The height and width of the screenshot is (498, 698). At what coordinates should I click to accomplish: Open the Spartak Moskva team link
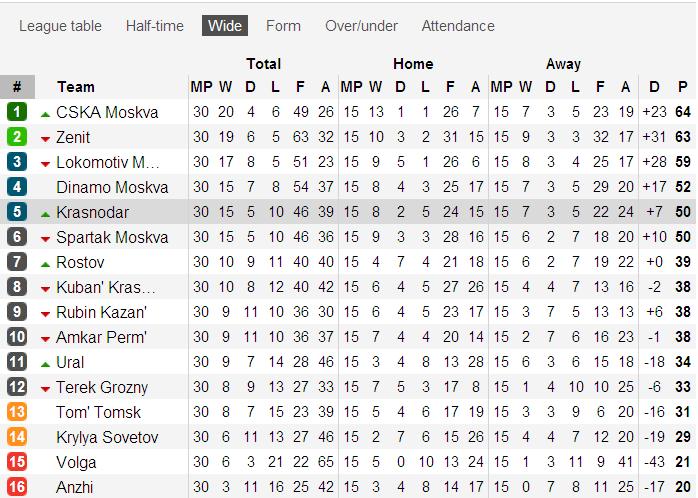point(112,237)
